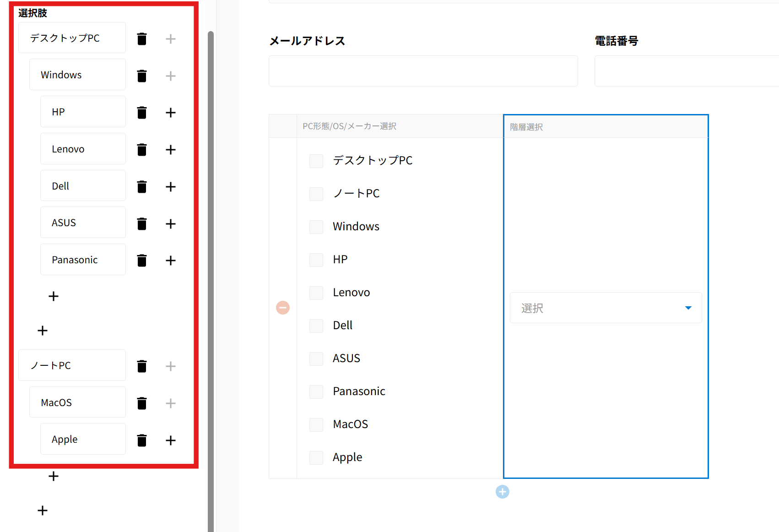The width and height of the screenshot is (779, 532).
Task: Delete the Panasonic option in the tree
Action: (x=142, y=261)
